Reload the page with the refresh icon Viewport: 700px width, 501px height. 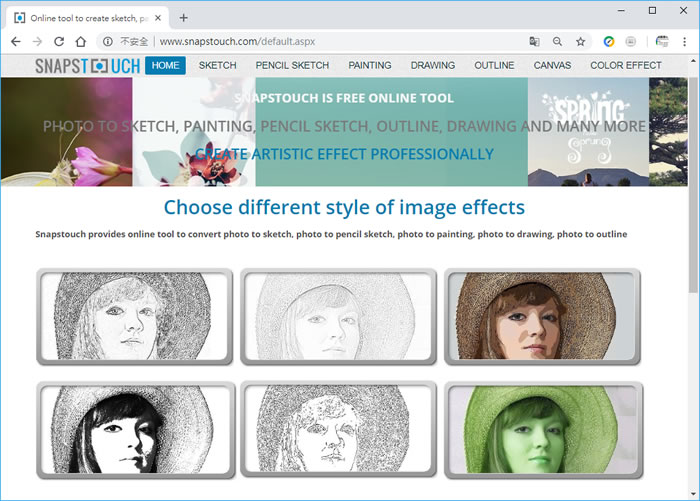click(x=59, y=41)
